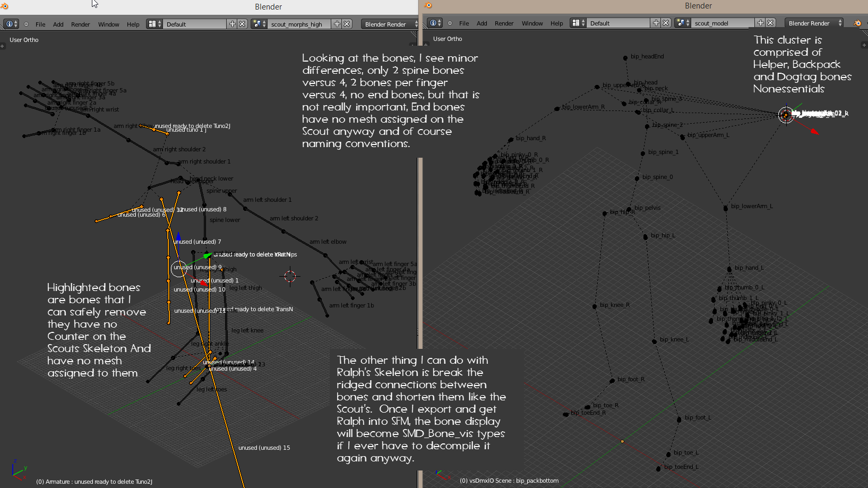
Task: Select the 'spine lower' bone label
Action: click(x=225, y=220)
